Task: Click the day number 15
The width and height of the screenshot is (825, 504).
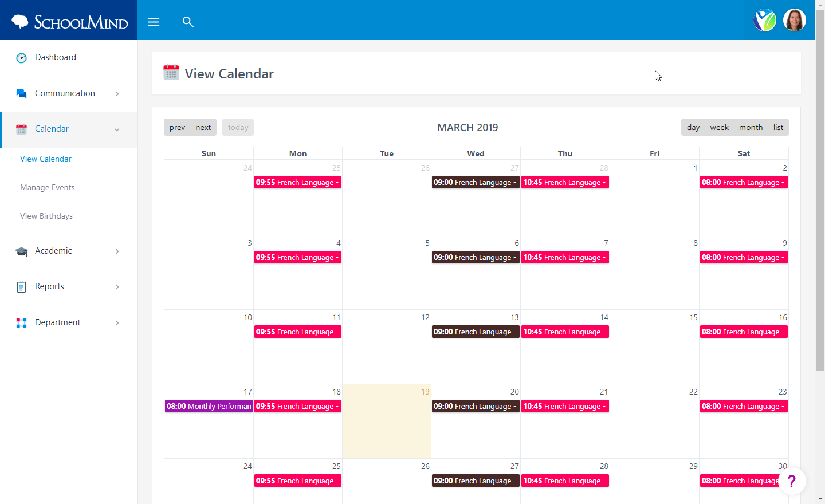Action: (x=693, y=317)
